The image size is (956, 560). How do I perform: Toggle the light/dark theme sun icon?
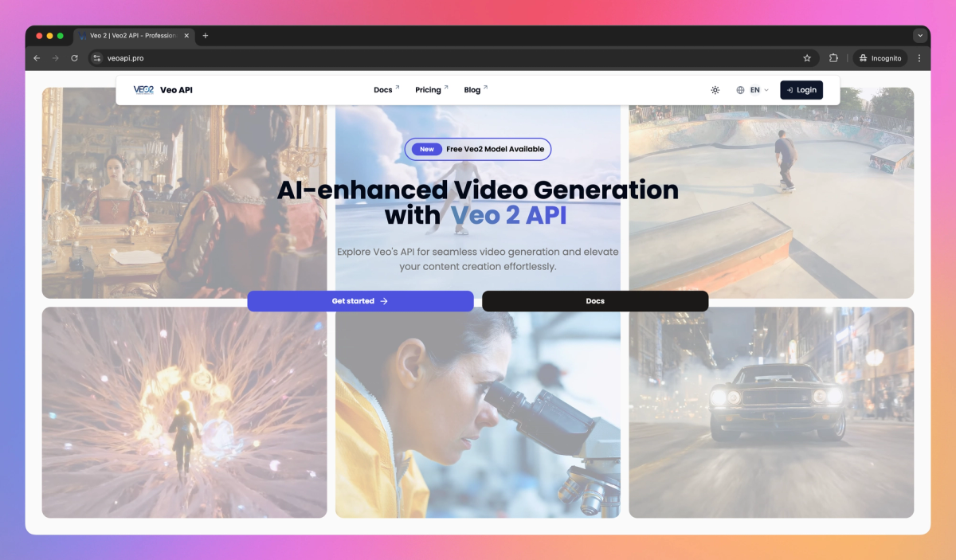pos(715,90)
